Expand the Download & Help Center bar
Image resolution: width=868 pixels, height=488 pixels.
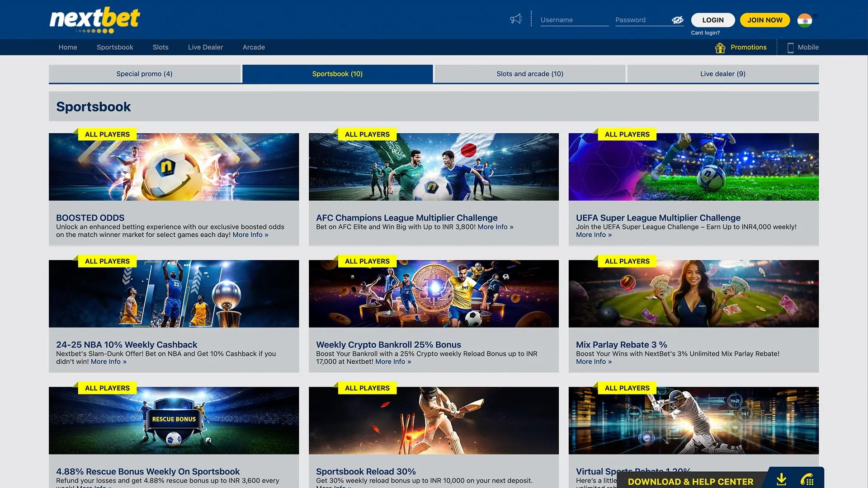pyautogui.click(x=690, y=482)
